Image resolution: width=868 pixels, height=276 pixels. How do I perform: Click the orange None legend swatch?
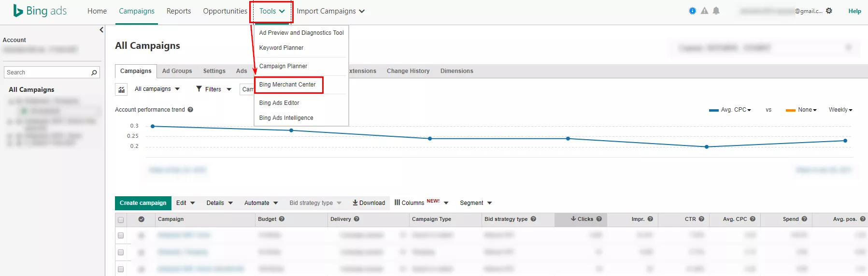790,110
